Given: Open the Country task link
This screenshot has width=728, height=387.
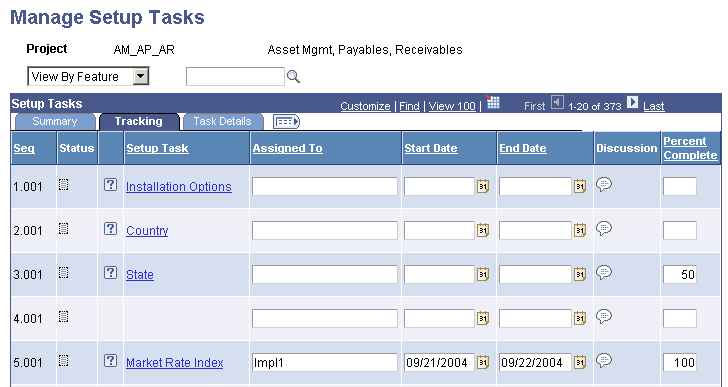Looking at the screenshot, I should (x=147, y=231).
